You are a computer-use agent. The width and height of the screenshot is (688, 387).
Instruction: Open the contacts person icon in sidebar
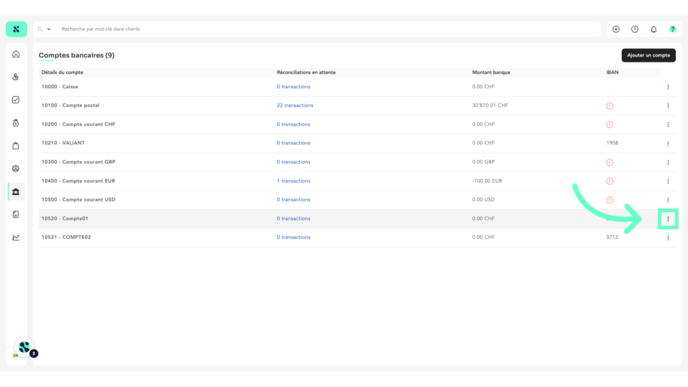(x=16, y=77)
